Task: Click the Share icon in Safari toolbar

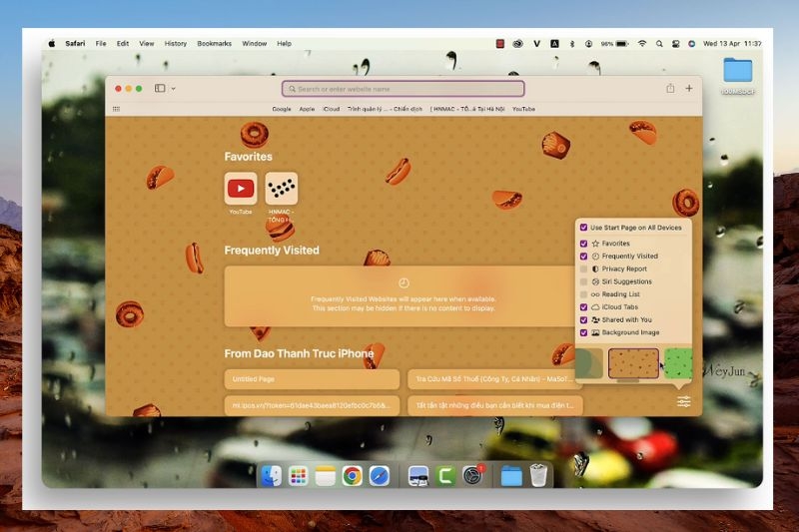Action: 670,88
